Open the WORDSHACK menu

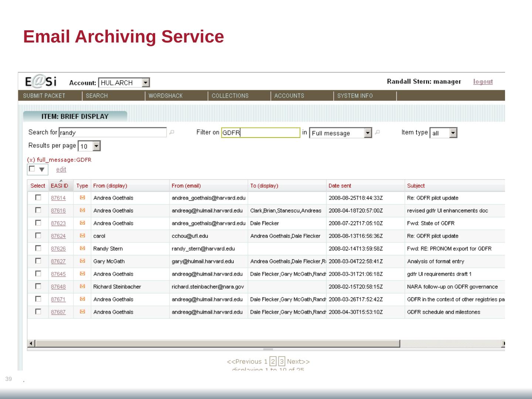[166, 96]
